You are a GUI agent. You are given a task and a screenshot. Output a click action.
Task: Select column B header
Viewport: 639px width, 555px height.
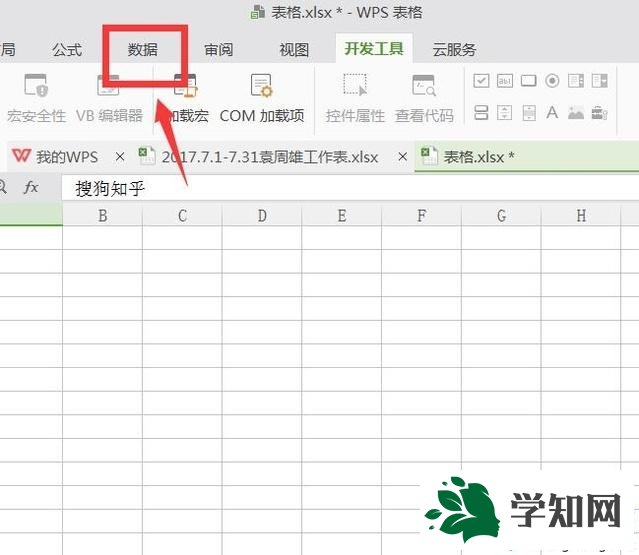[x=103, y=216]
